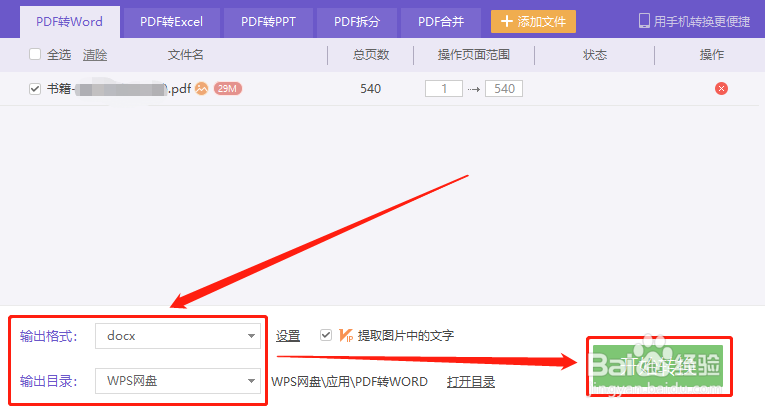Click the total pages value 540
The width and height of the screenshot is (765, 416).
point(370,89)
